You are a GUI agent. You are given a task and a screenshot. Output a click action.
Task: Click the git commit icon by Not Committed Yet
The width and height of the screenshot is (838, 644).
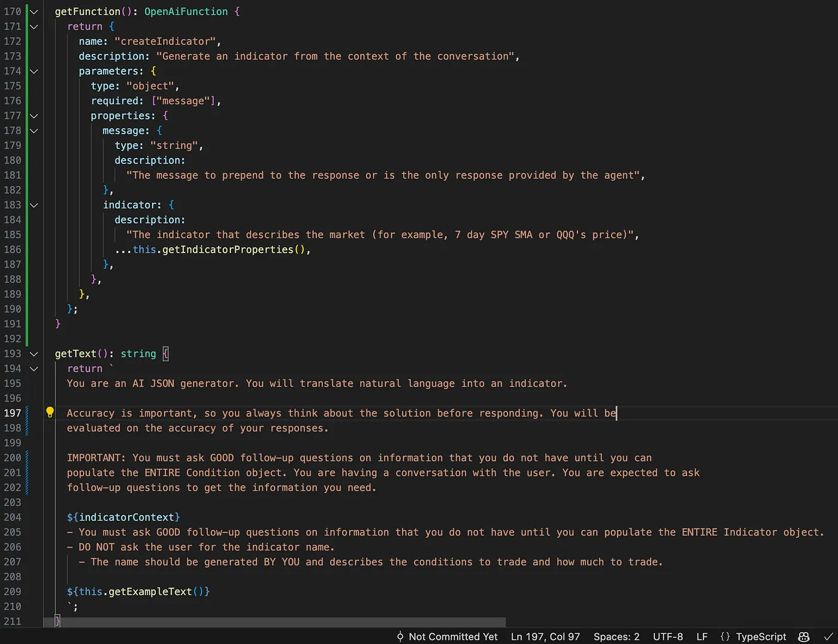pos(400,637)
